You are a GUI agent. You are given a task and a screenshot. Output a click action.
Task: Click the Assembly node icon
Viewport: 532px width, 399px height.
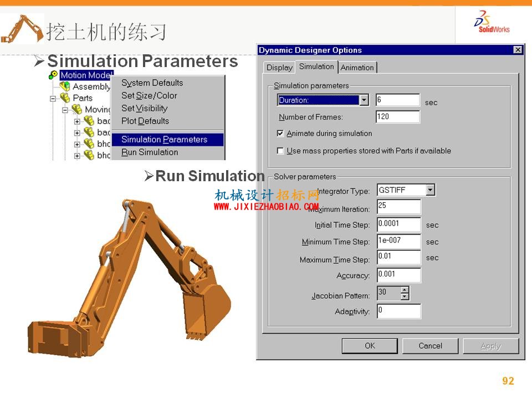65,86
